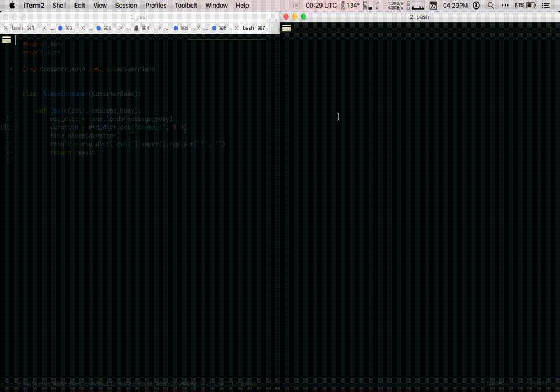
Task: Click the 134° temperature sensor menu item
Action: pos(351,6)
